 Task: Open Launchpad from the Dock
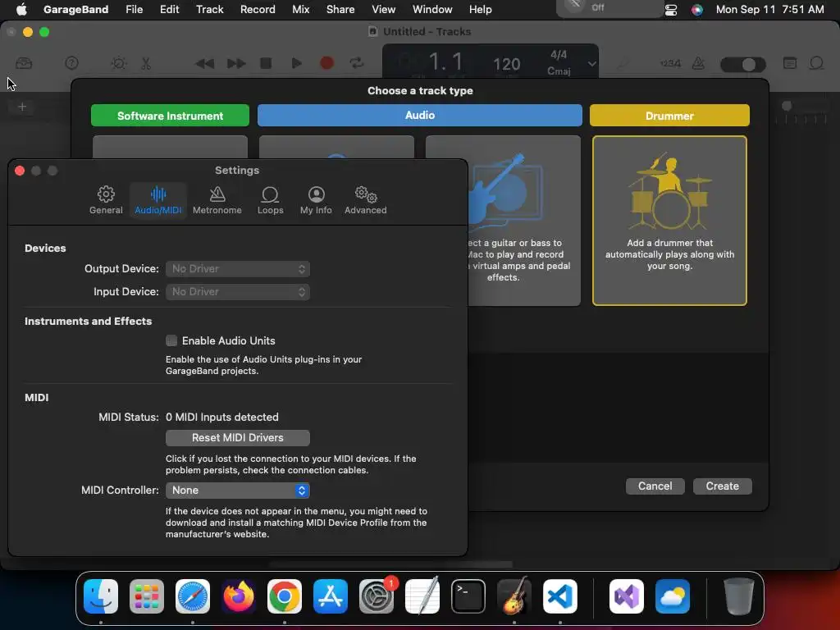147,596
